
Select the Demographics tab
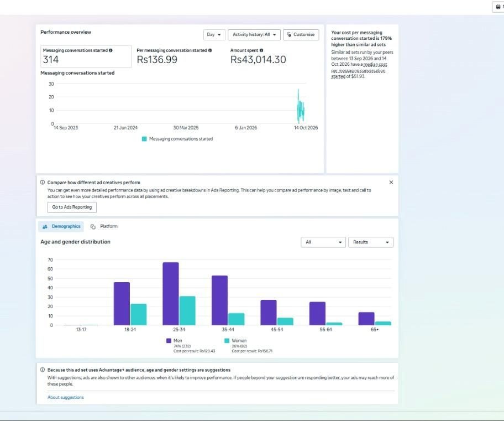pyautogui.click(x=61, y=227)
